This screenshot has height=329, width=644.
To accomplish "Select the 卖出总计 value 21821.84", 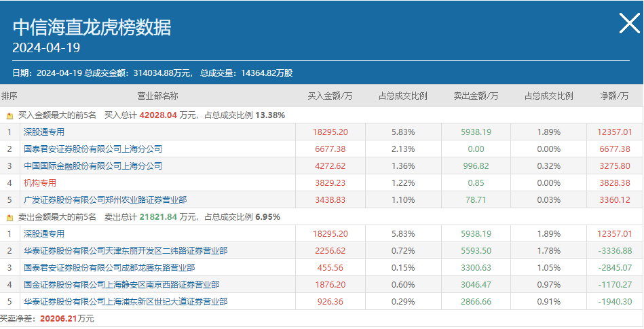I will pos(158,217).
